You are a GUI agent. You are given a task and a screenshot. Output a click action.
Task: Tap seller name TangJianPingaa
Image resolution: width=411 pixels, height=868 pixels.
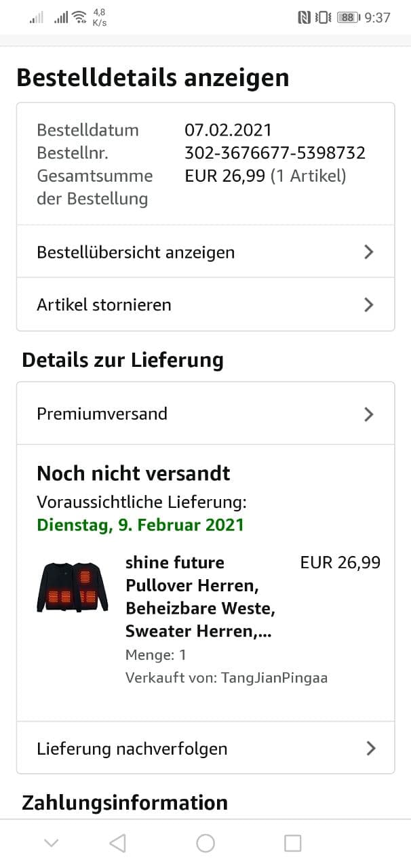pos(274,678)
